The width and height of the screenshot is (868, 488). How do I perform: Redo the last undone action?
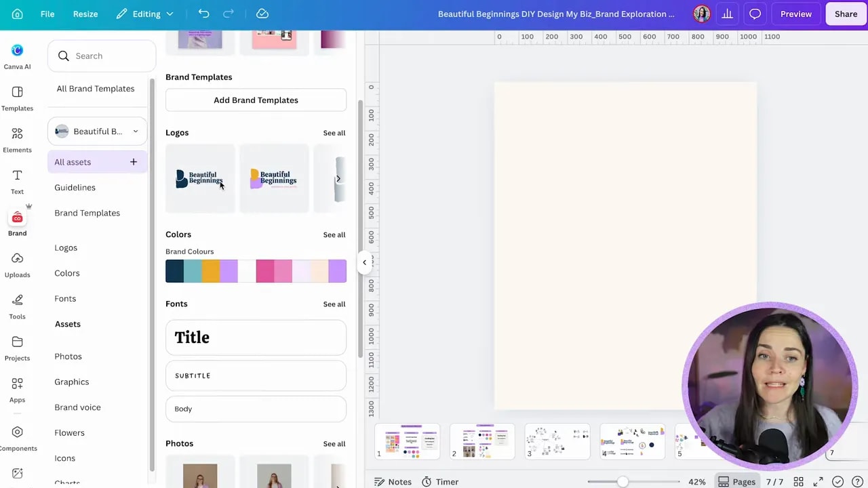[229, 14]
